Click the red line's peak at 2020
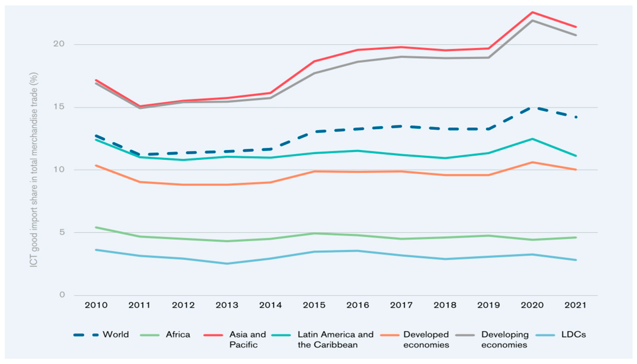 [x=532, y=12]
